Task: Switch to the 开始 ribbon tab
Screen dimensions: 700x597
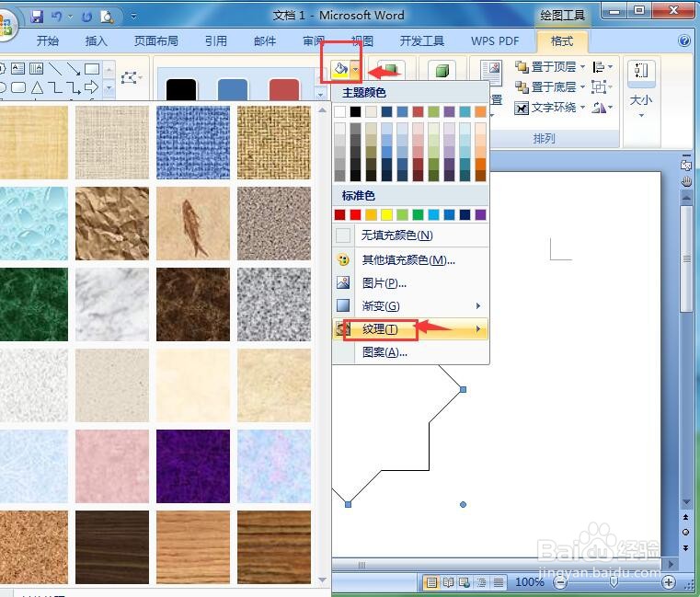Action: (48, 41)
